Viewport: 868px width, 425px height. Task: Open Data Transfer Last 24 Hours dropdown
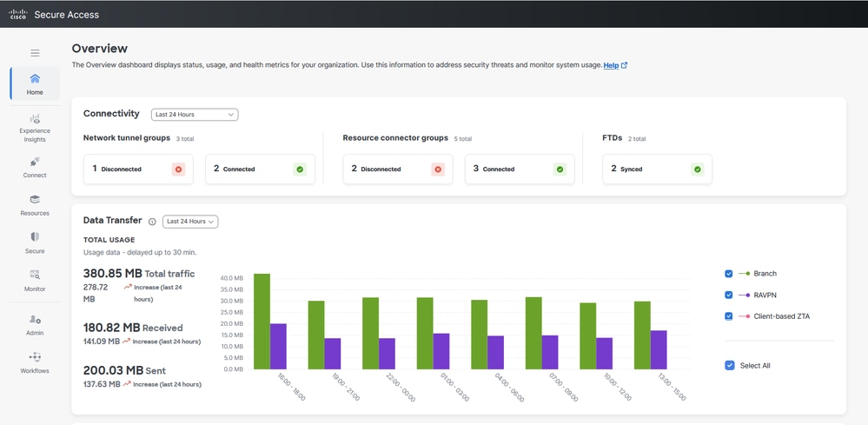click(190, 222)
